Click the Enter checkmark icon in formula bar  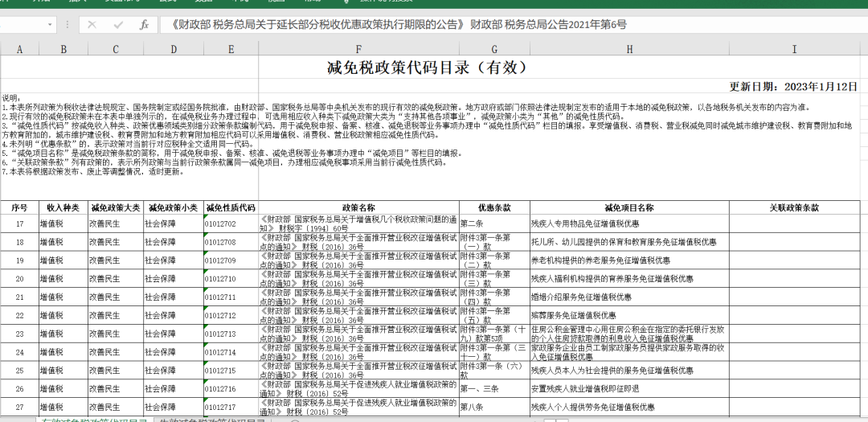click(118, 25)
